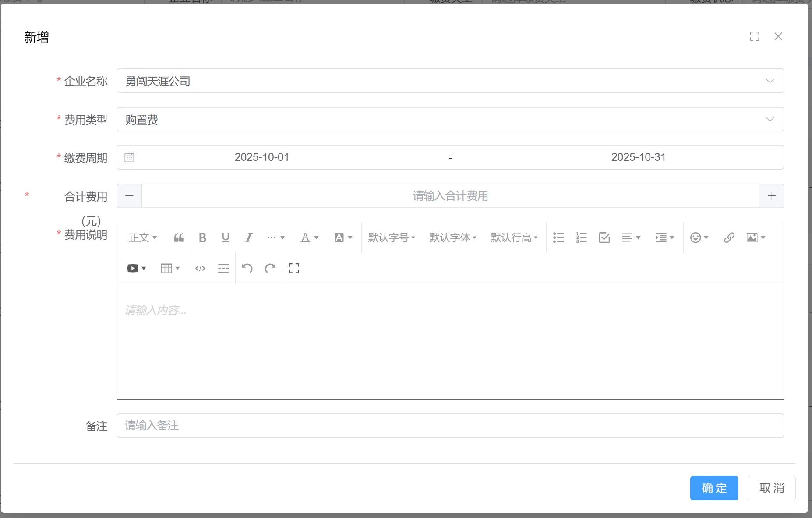This screenshot has height=518, width=812.
Task: Click the undo arrow icon
Action: [x=247, y=268]
